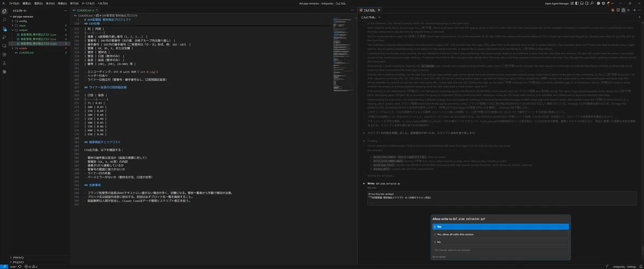This screenshot has height=269, width=644.
Task: Close the CLAUDE.md editor tab
Action: [x=97, y=10]
